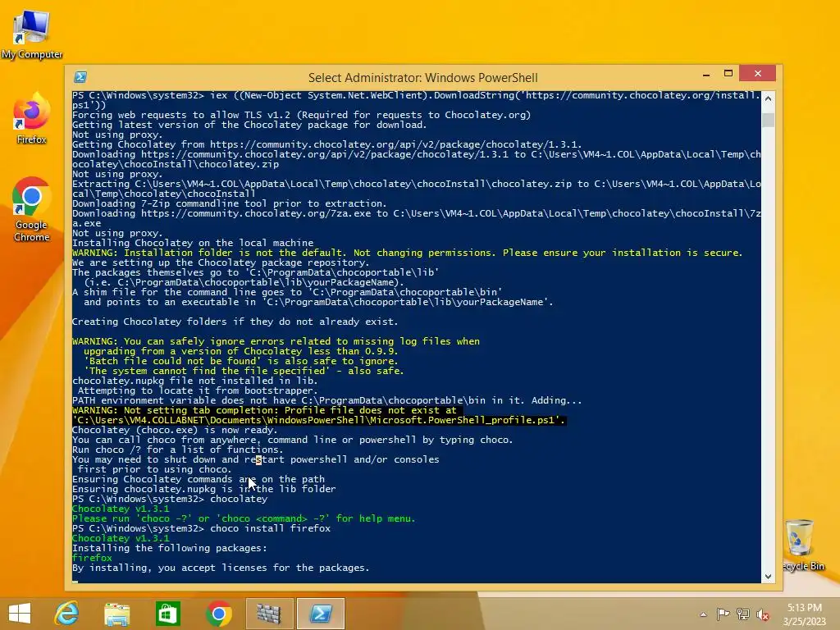This screenshot has height=630, width=840.
Task: Click 'Installing the following packages:' line
Action: 169,548
